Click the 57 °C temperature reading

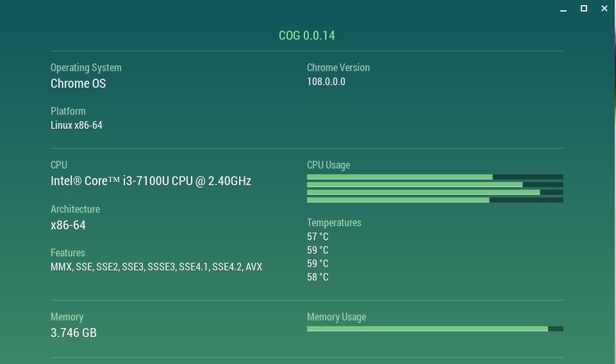click(x=317, y=236)
